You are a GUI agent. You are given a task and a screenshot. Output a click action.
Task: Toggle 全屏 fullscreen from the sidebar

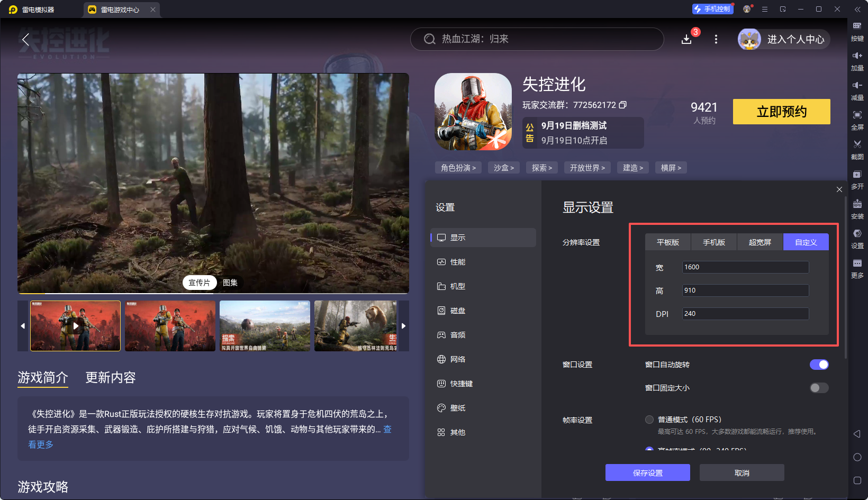(857, 120)
